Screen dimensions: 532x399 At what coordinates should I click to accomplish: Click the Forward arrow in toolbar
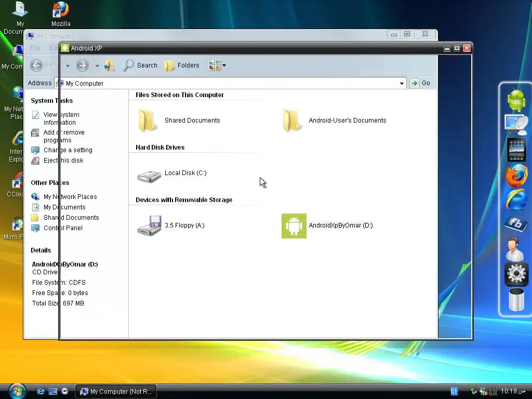(82, 65)
